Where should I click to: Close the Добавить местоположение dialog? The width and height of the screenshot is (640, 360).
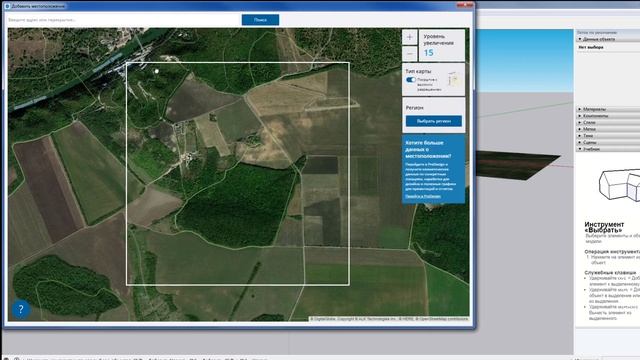(464, 4)
